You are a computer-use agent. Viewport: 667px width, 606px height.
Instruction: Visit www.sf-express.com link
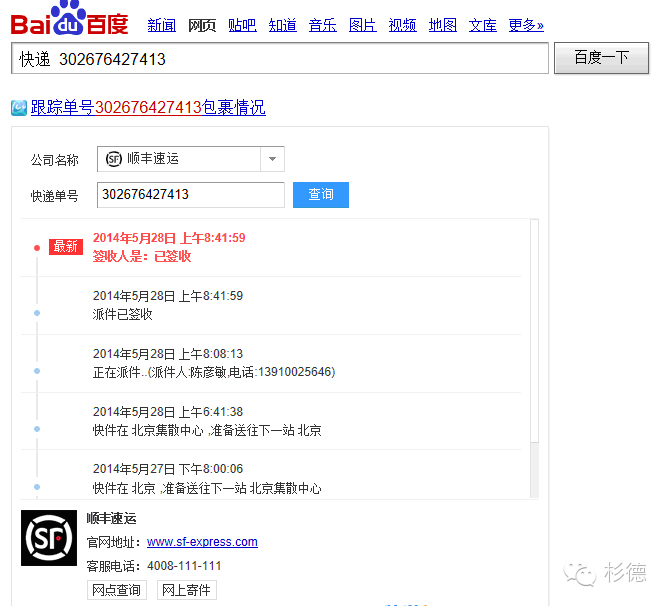click(x=202, y=542)
